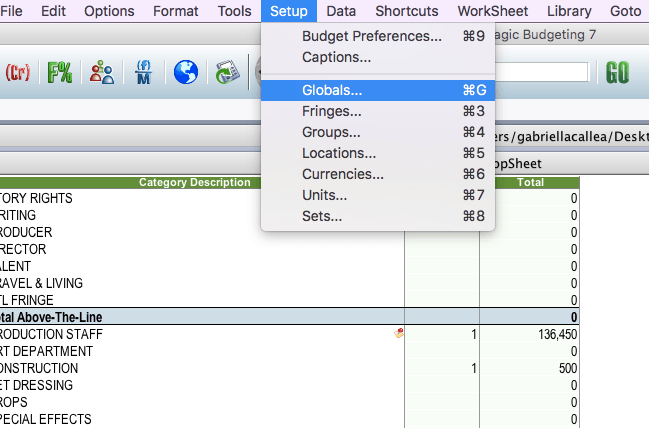This screenshot has width=649, height=428.
Task: Click the note marker on Production Staff row
Action: pyautogui.click(x=399, y=334)
